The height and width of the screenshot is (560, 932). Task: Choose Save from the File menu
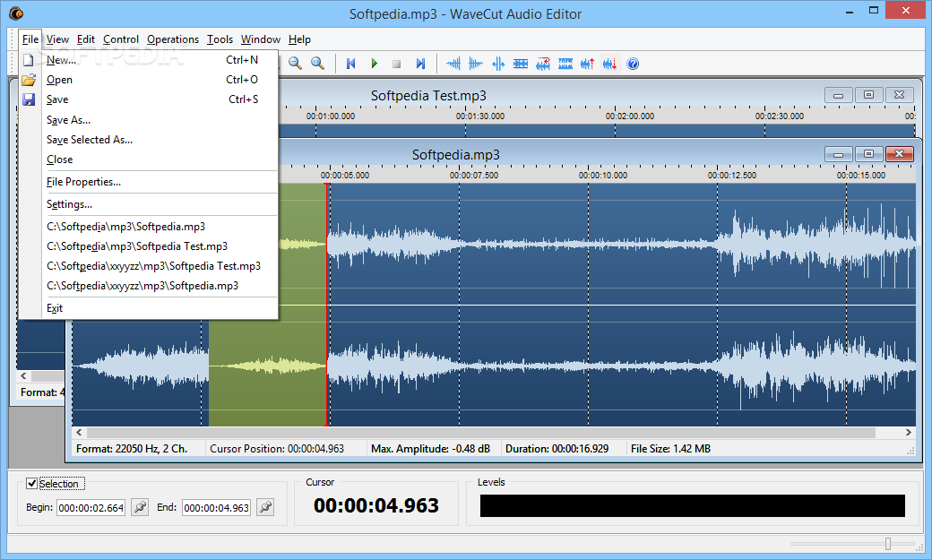(149, 99)
